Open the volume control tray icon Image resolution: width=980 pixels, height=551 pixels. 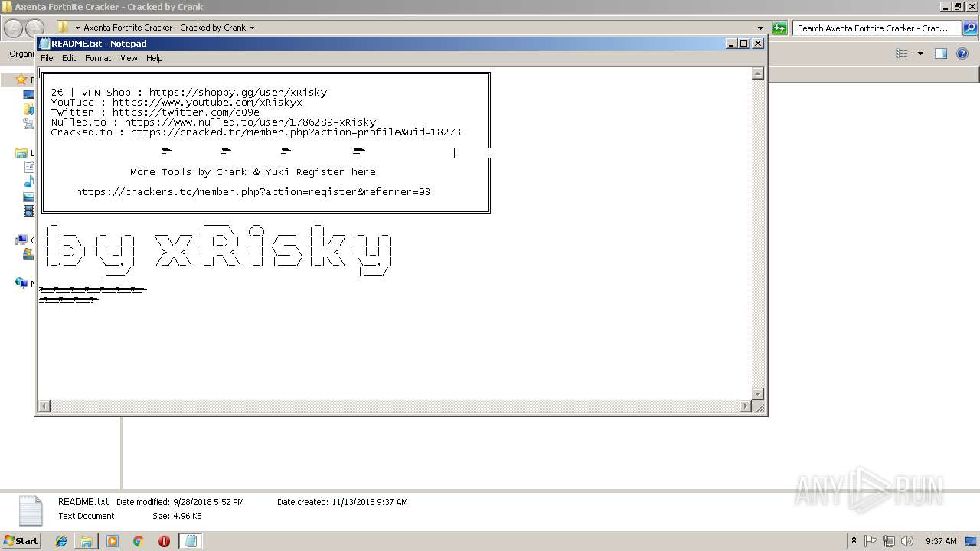[x=907, y=541]
